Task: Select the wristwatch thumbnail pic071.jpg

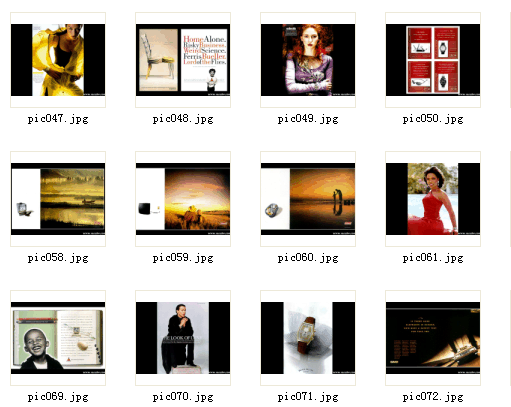Action: [308, 338]
